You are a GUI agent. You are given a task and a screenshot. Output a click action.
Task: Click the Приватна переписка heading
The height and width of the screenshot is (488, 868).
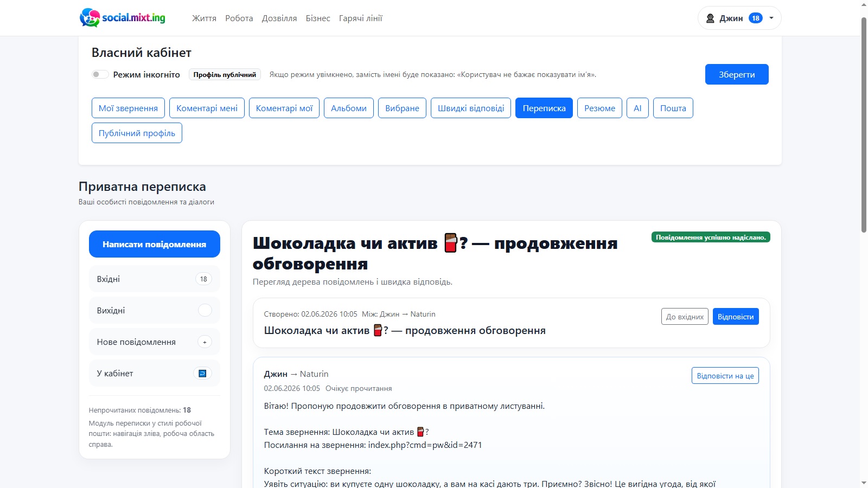click(142, 187)
